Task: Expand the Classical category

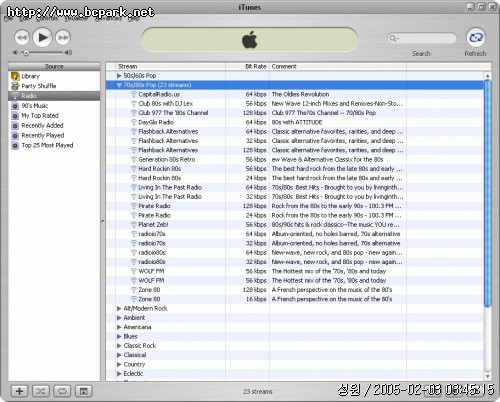Action: [x=119, y=355]
